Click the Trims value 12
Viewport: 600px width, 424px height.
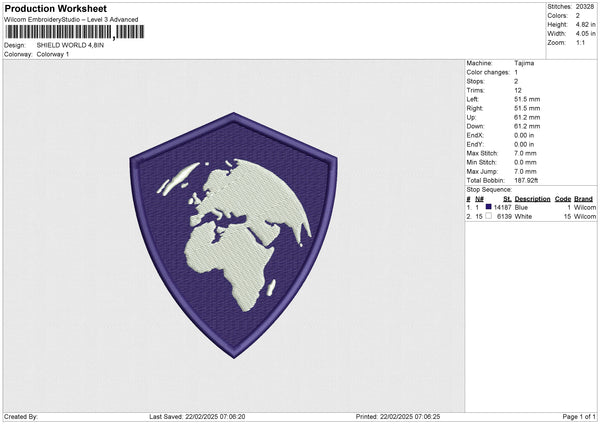click(x=518, y=90)
